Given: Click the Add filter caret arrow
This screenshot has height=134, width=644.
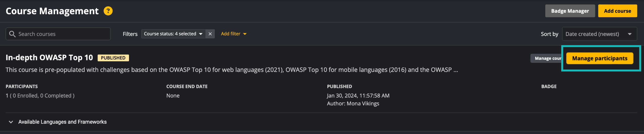Looking at the screenshot, I should click(245, 34).
